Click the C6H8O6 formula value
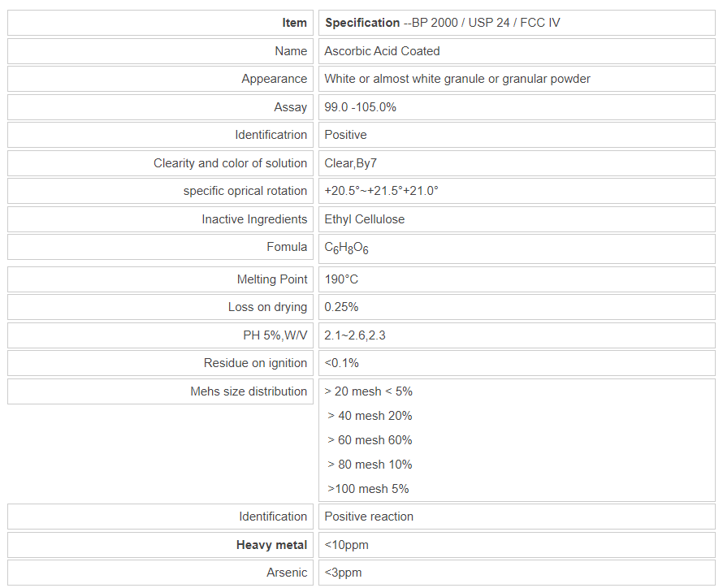Screen dimensions: 723x588 [346, 249]
